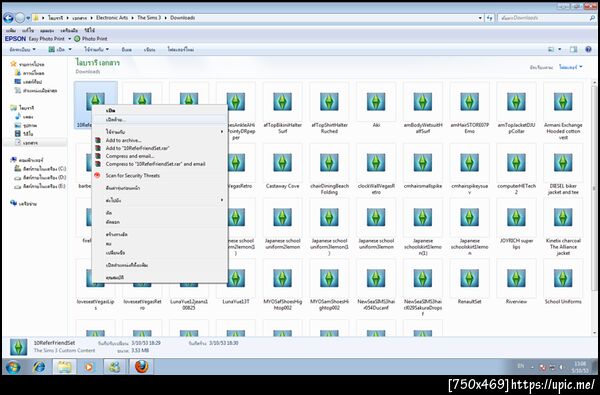
Task: Go back with the blue Back arrow
Action: click(x=8, y=18)
